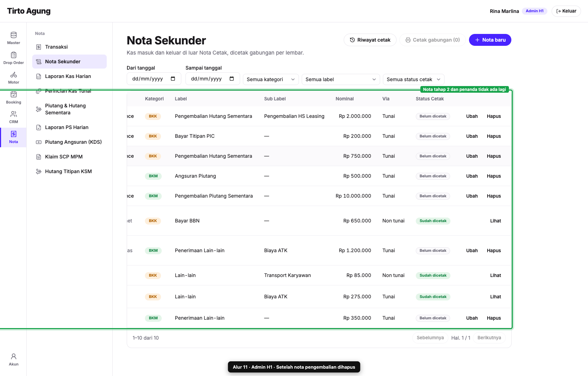Viewport: 588px width, 376px height.
Task: Click the Transaksi menu icon
Action: (39, 47)
